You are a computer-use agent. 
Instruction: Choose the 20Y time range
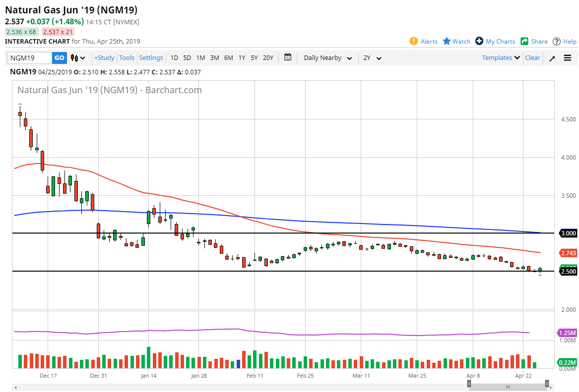point(268,58)
